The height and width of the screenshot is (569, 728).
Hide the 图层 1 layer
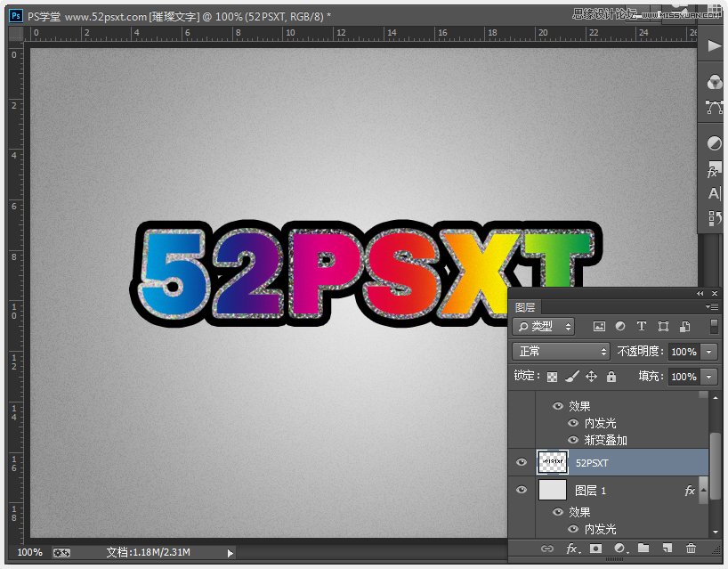(x=522, y=490)
